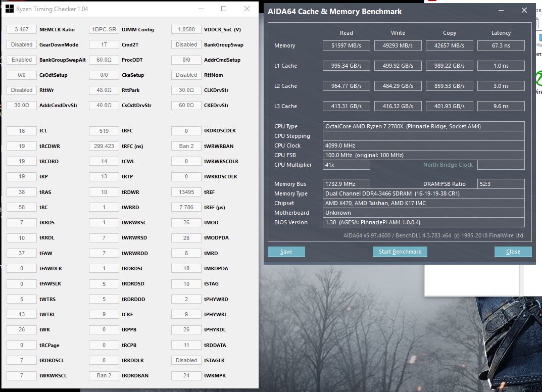This screenshot has width=542, height=392.
Task: Close the Ryzen Timing Checker window
Action: pyautogui.click(x=247, y=9)
